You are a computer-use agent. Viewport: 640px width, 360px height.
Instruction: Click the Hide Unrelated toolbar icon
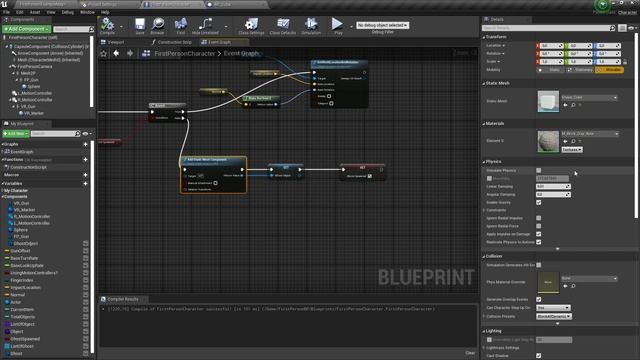point(205,25)
